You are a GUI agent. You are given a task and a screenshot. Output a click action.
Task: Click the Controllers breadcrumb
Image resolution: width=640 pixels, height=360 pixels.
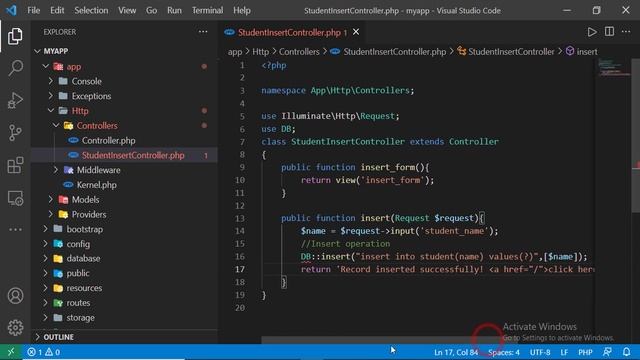(x=299, y=51)
